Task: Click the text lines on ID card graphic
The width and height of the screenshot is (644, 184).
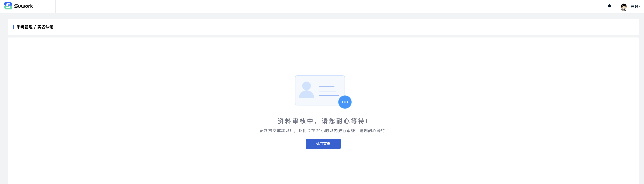Action: coord(329,91)
